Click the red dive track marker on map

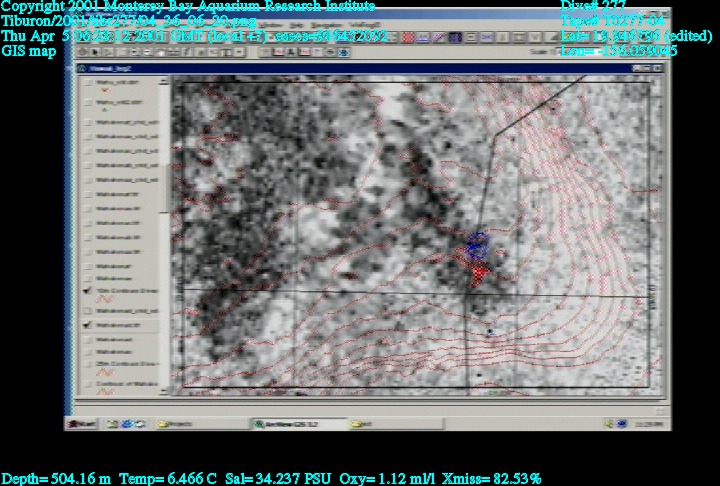(x=480, y=267)
